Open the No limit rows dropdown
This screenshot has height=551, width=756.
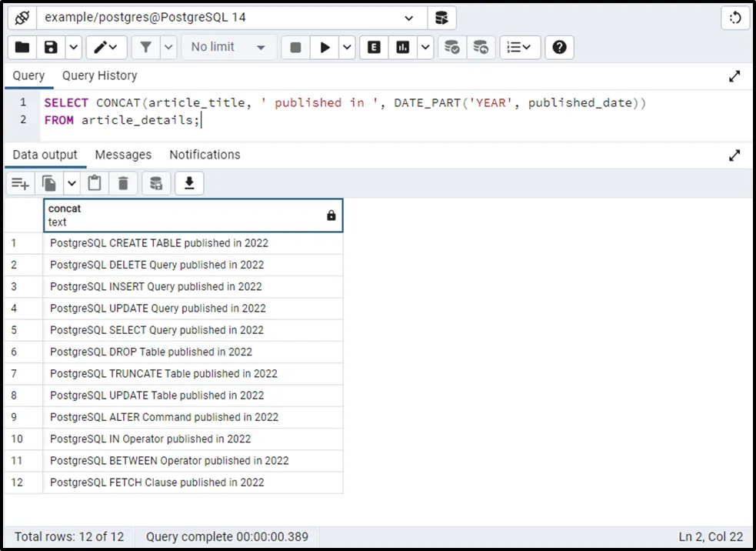pos(228,48)
